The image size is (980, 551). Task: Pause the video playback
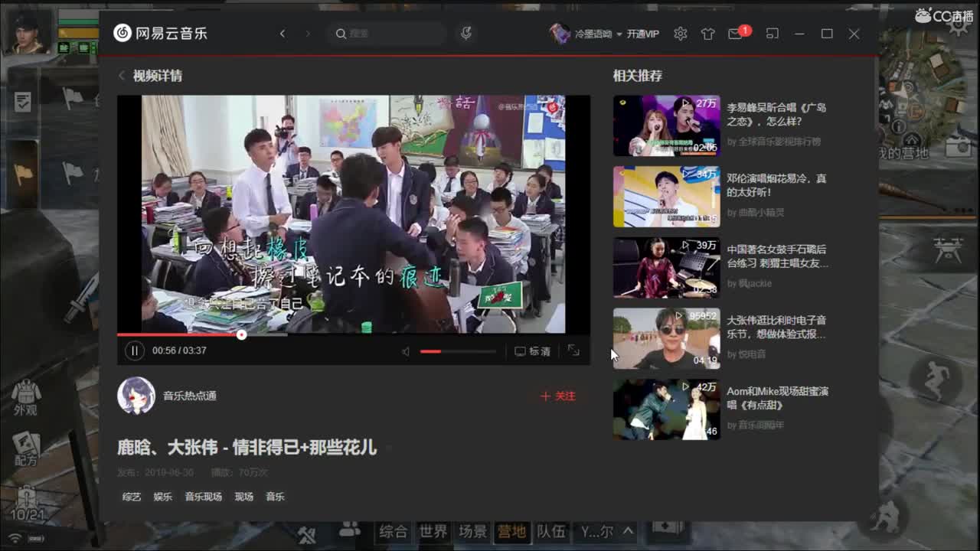pos(134,350)
